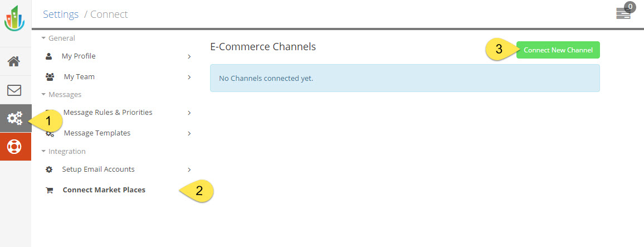Open the notifications stack icon with badge

click(624, 13)
